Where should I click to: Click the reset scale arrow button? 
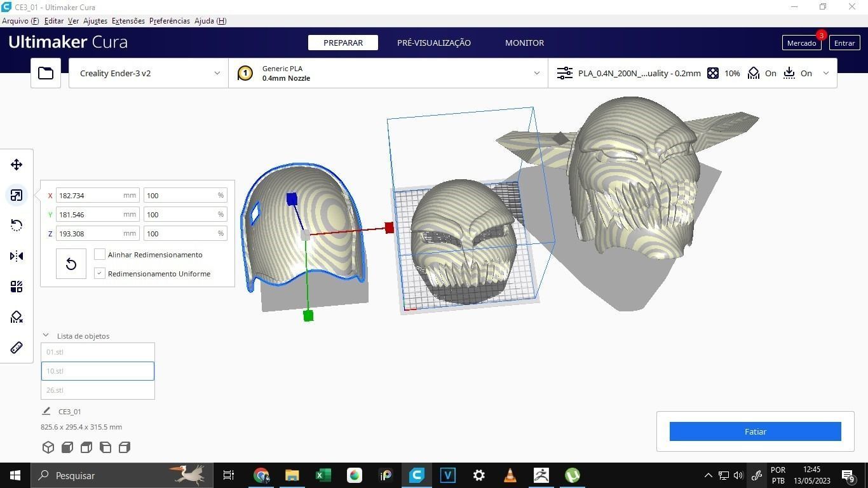[x=71, y=264]
